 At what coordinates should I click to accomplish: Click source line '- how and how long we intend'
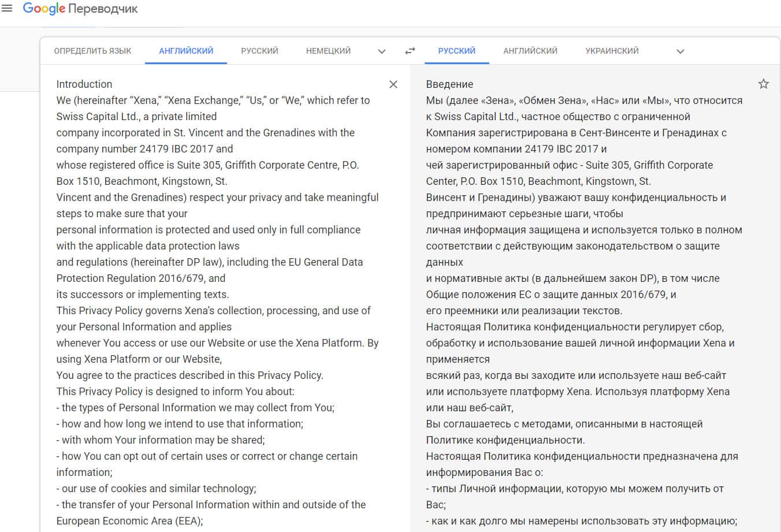pos(180,423)
